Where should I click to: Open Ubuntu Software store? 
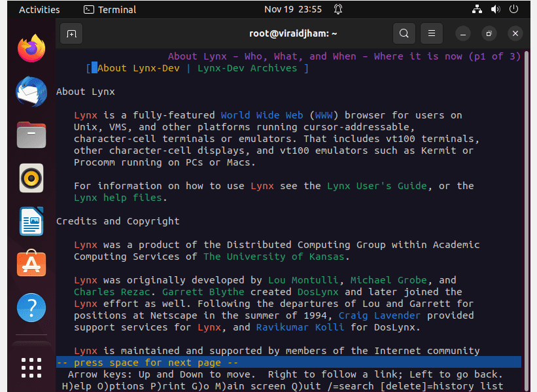coord(31,263)
